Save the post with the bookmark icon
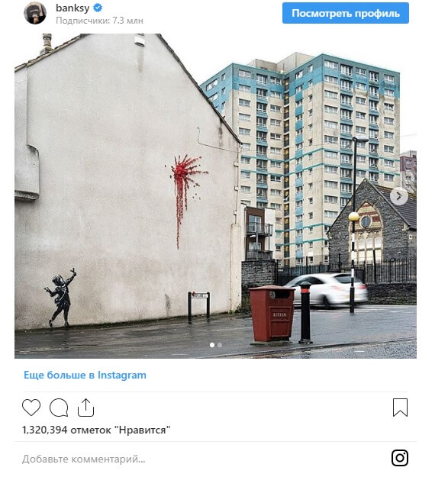Viewport: 448px width, 477px height. coord(400,408)
